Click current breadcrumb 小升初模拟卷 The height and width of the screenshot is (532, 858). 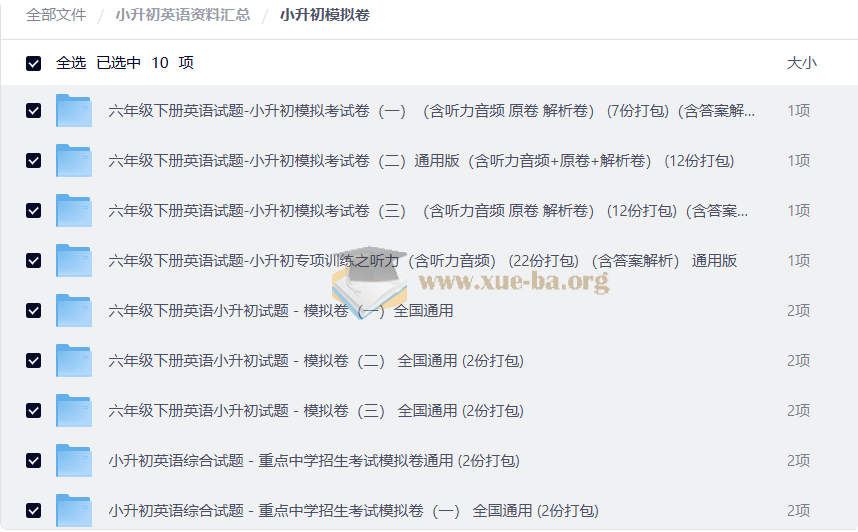tap(325, 15)
